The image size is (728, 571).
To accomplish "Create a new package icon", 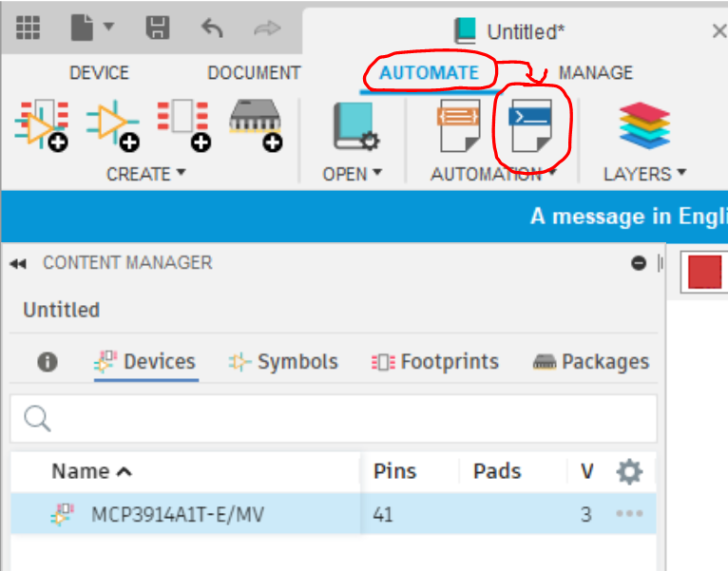I will pyautogui.click(x=256, y=124).
